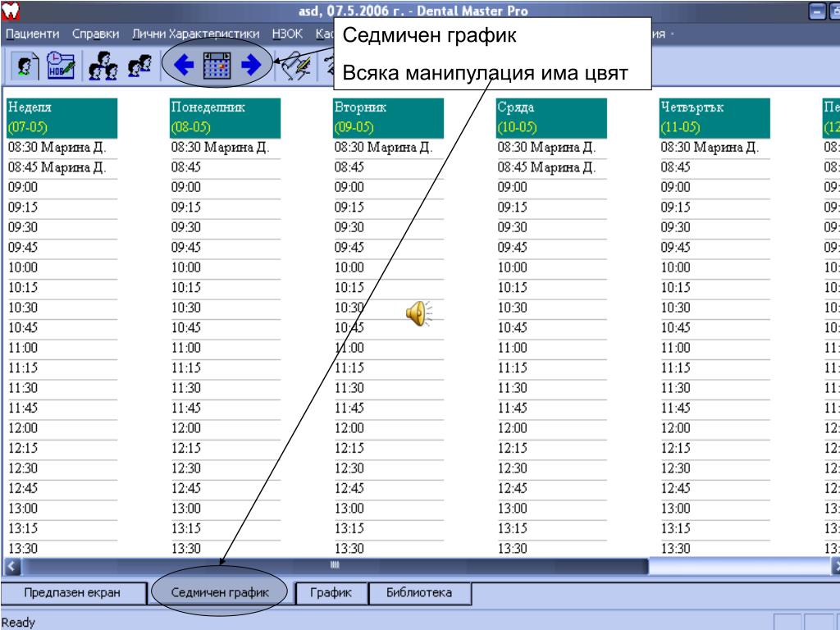Click the two-people toolbar icon
840x630 pixels.
139,66
